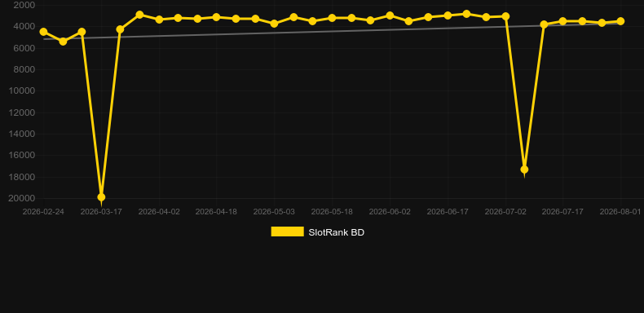Image resolution: width=644 pixels, height=313 pixels.
Task: Click the x-axis label 2026-06-17
Action: tap(448, 212)
